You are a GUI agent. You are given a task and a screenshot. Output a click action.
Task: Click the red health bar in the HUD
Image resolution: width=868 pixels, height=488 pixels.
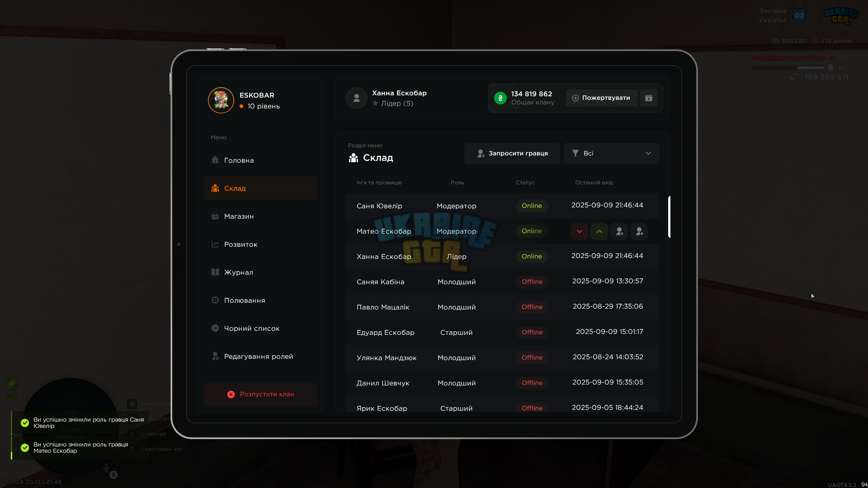[788, 58]
